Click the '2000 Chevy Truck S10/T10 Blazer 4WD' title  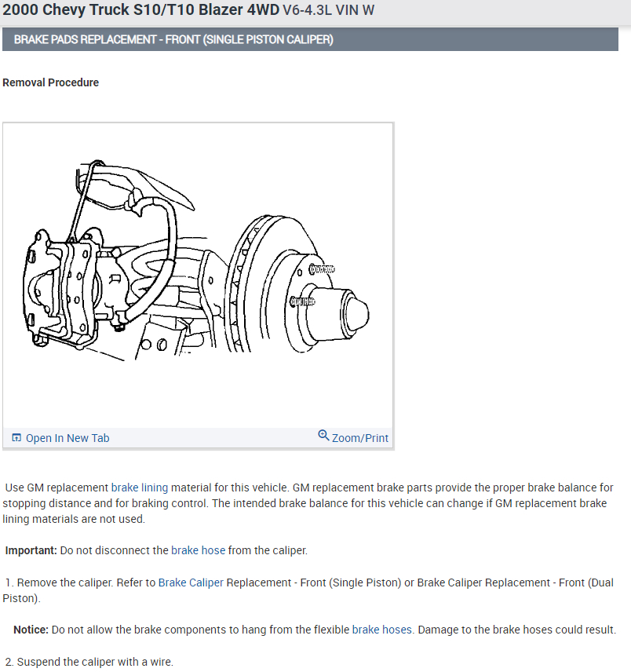[141, 9]
